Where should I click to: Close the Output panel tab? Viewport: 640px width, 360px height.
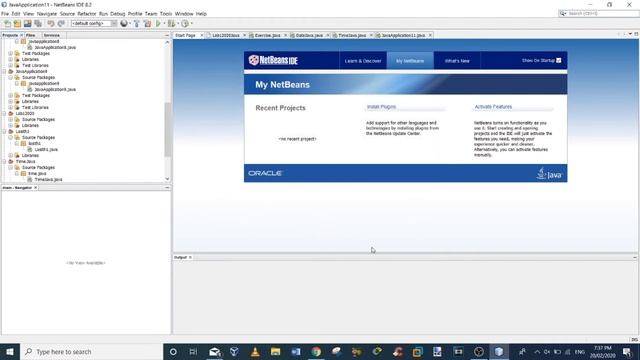[190, 258]
